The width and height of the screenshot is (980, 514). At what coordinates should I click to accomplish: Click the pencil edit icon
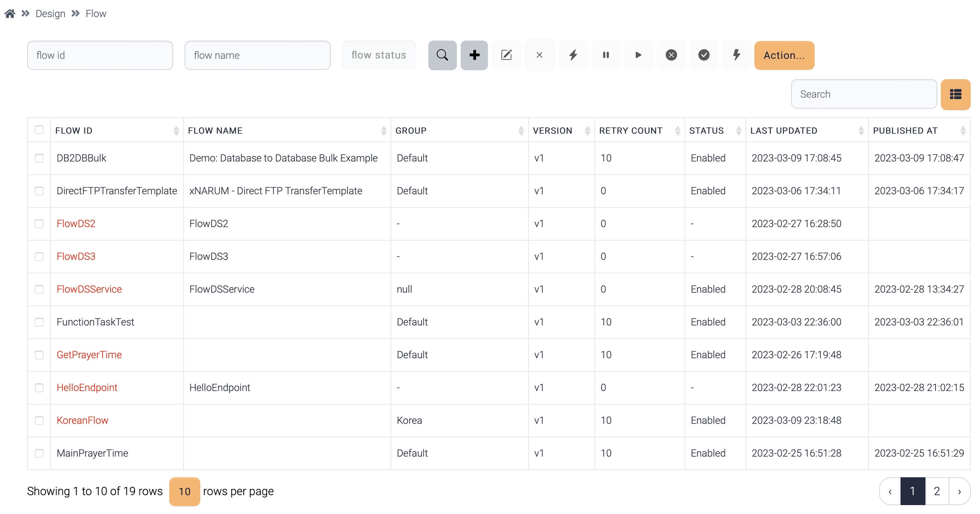coord(506,55)
